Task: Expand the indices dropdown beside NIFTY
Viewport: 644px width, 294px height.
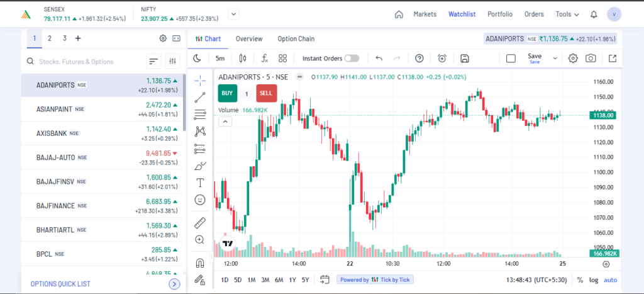Action: pos(234,14)
